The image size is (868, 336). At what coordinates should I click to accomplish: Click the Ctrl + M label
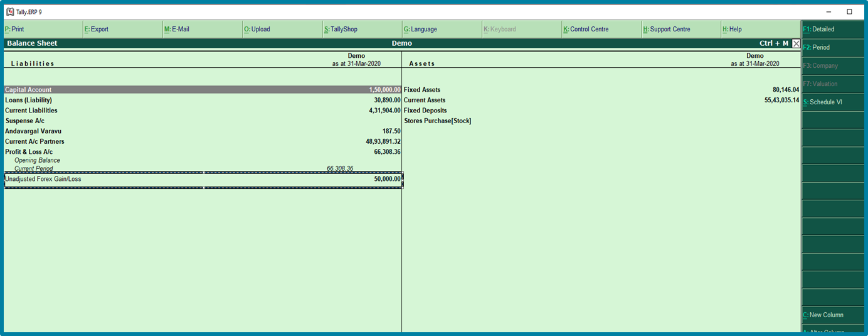pos(774,43)
